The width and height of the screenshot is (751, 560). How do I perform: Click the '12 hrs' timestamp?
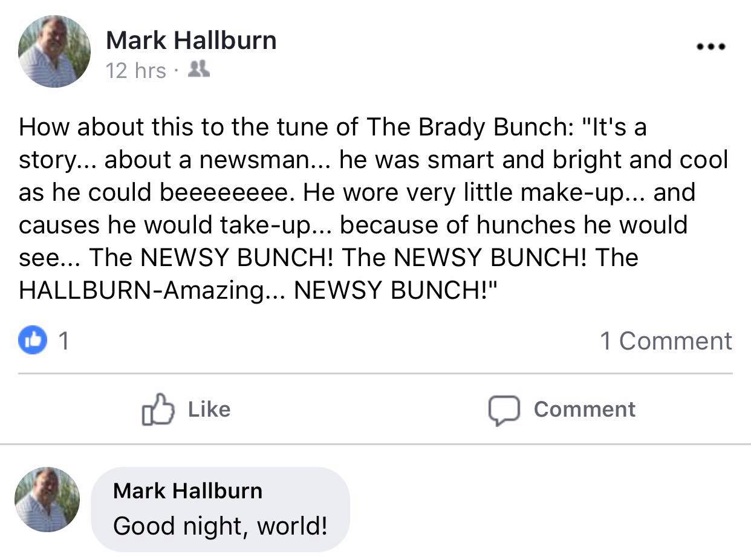[135, 71]
